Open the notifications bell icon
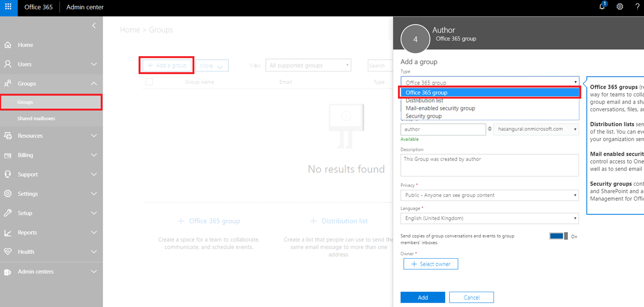The height and width of the screenshot is (307, 644). 602,6
